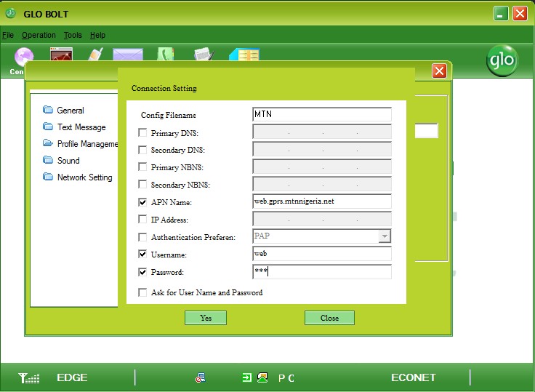The image size is (535, 392).
Task: Click the Password input field
Action: tap(322, 272)
